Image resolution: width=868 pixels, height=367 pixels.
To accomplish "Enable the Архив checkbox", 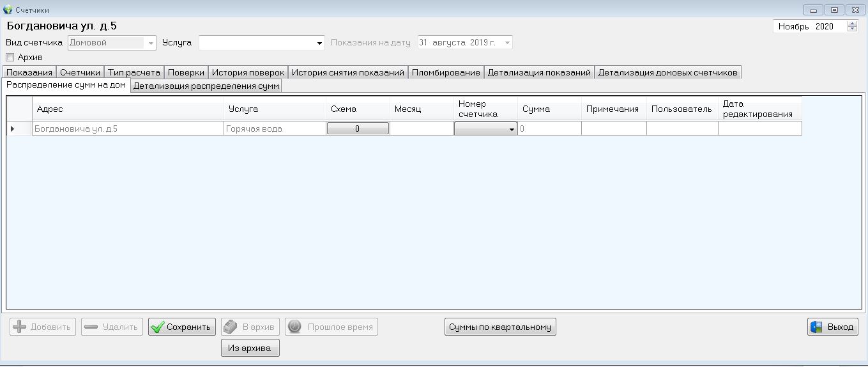I will tap(10, 58).
